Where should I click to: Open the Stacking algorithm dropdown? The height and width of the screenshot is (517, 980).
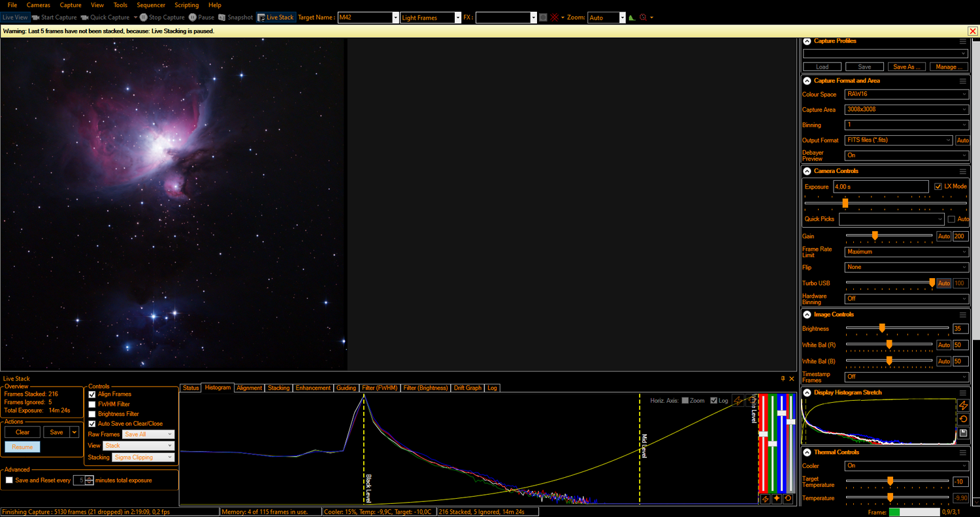coord(143,458)
